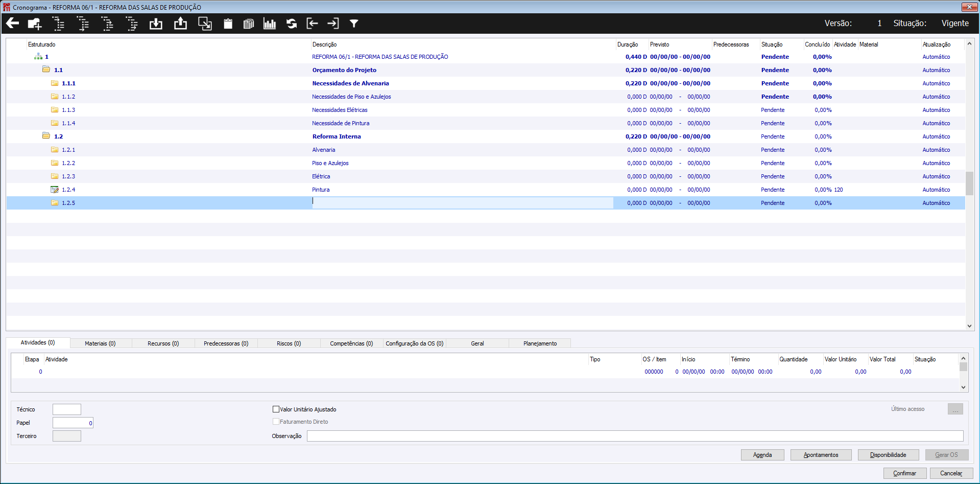Click the 'Predecessoras' column header
The width and height of the screenshot is (980, 484).
731,44
